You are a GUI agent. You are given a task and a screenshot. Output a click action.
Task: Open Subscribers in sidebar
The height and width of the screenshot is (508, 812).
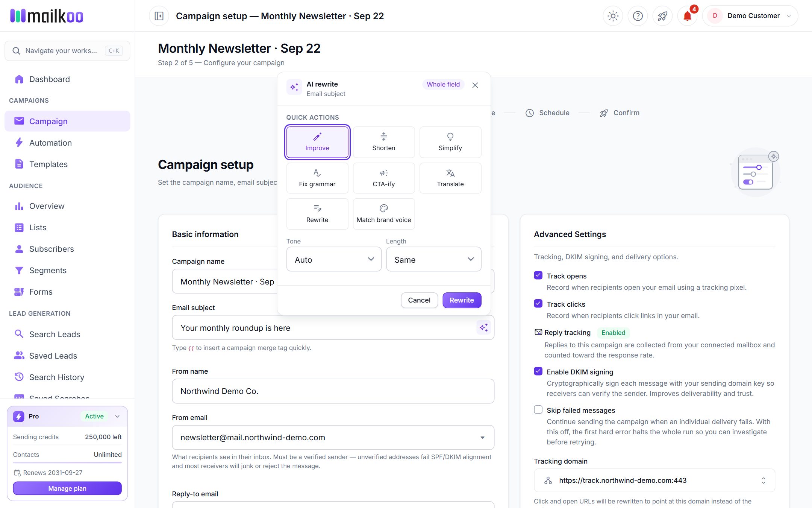coord(67,249)
